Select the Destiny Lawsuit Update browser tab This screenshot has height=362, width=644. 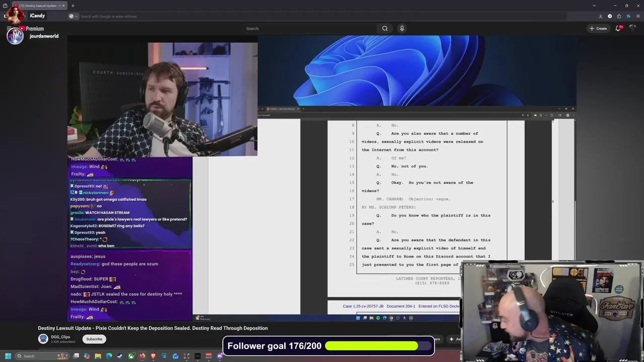click(x=40, y=6)
